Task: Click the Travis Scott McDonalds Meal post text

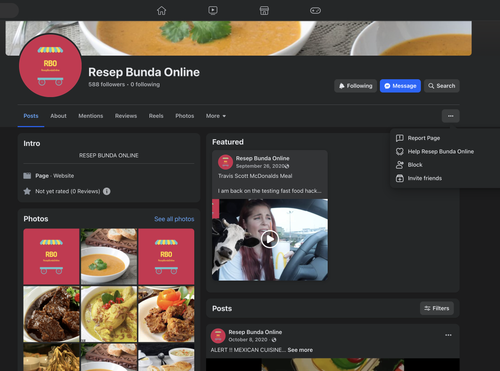Action: coord(255,176)
